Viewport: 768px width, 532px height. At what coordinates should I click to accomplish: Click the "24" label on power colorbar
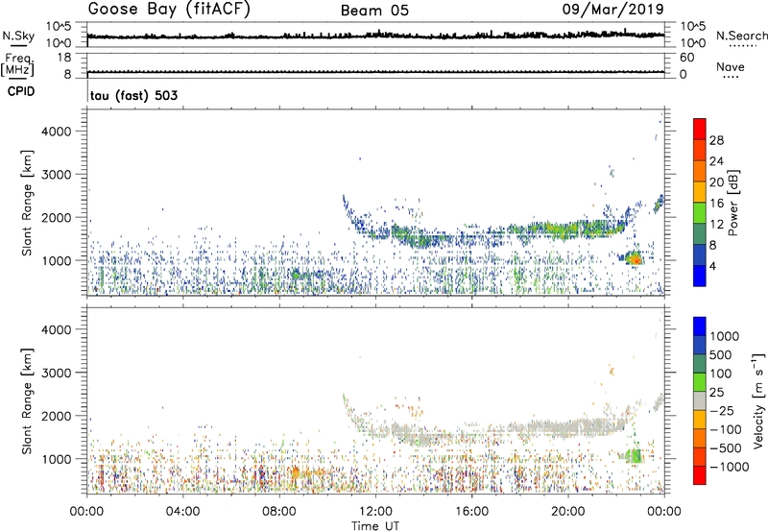(x=716, y=161)
